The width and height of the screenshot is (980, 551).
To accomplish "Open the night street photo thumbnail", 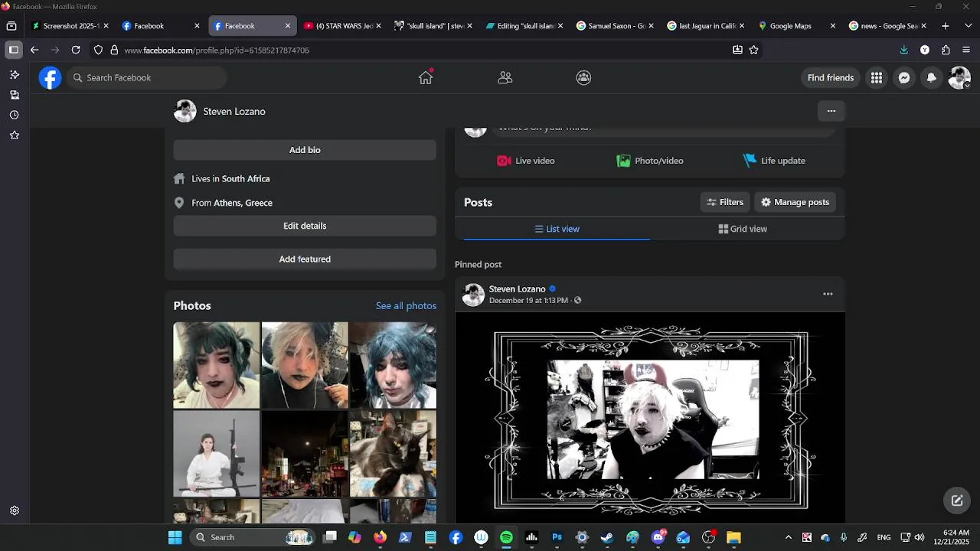I will (305, 454).
